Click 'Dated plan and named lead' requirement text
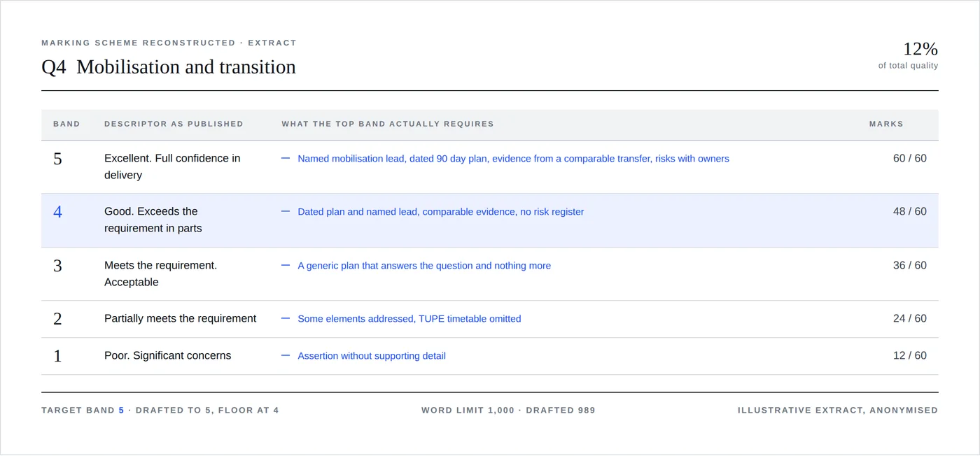980x456 pixels. click(440, 212)
